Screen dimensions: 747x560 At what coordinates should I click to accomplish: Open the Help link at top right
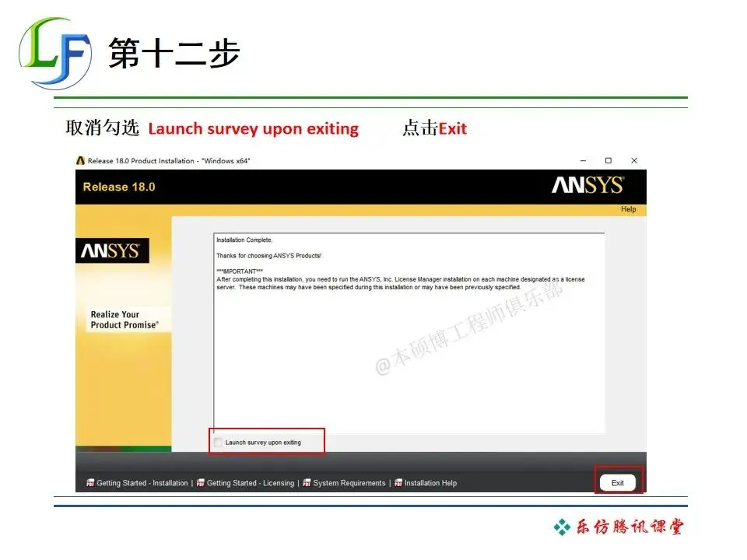coord(629,209)
